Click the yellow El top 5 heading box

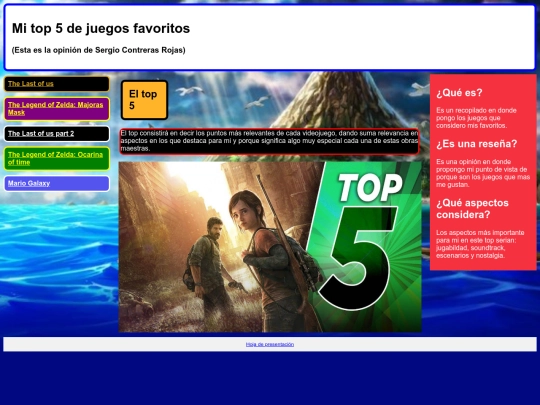coord(144,100)
